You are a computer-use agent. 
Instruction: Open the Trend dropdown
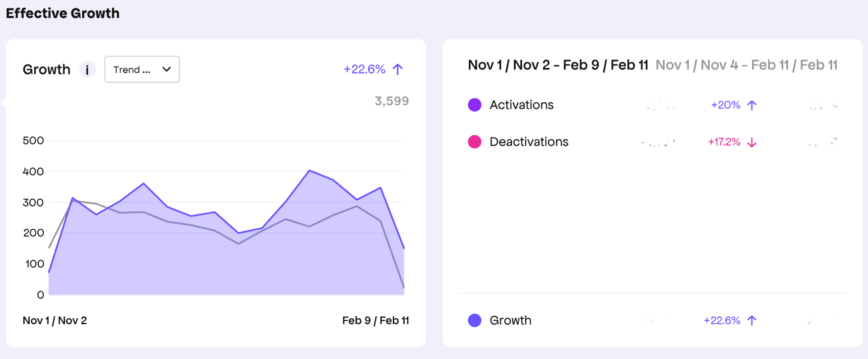coord(142,69)
